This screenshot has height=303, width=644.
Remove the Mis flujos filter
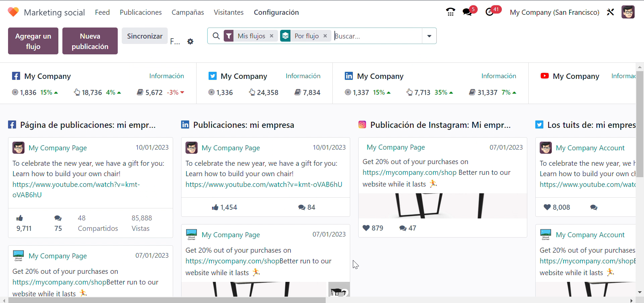[x=272, y=36]
